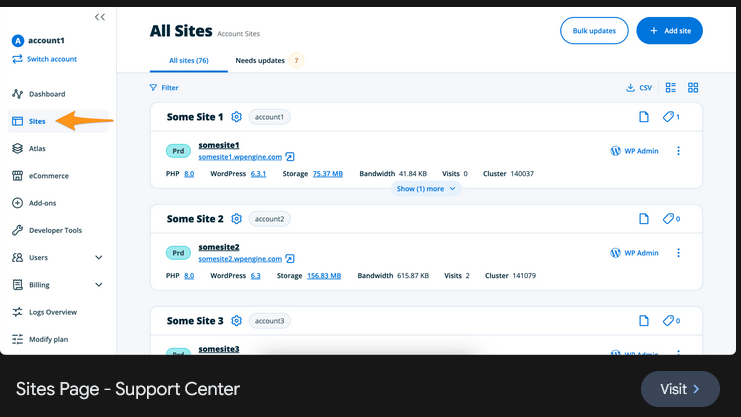
Task: Click the account3 tag on Some Site 3
Action: (x=269, y=321)
